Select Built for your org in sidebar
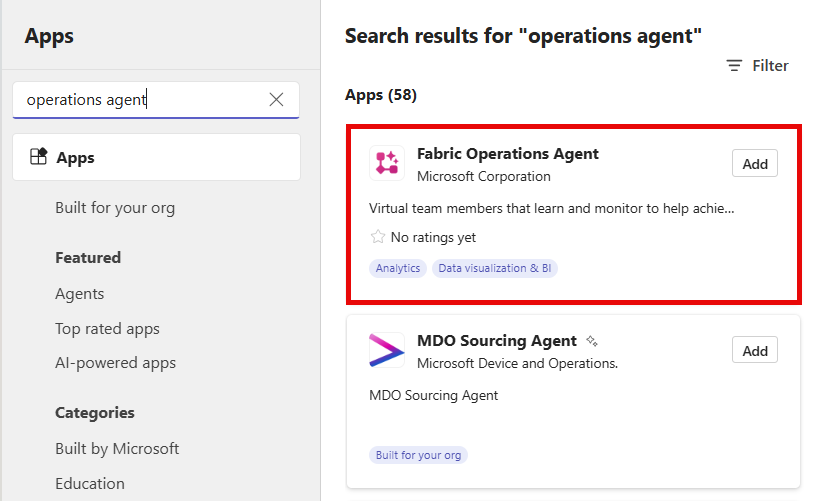The image size is (818, 501). tap(115, 208)
